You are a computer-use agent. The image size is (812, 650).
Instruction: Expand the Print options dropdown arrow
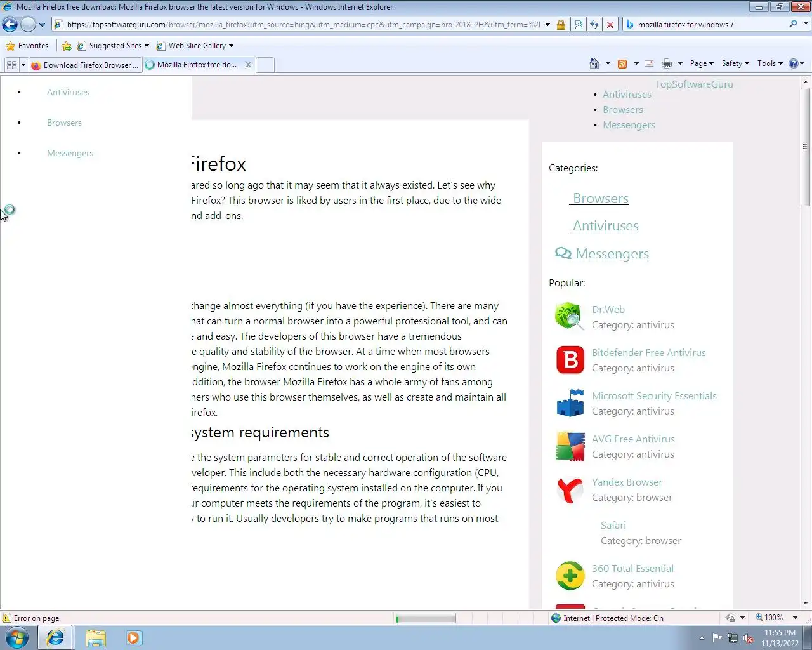point(680,63)
